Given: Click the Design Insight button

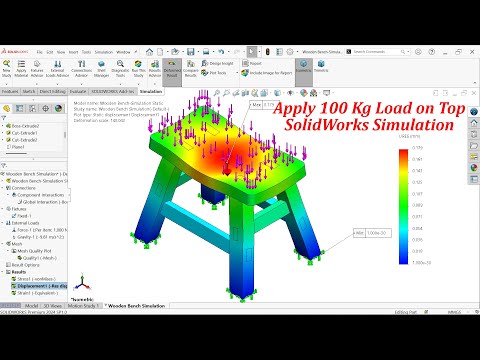Looking at the screenshot, I should (x=218, y=63).
